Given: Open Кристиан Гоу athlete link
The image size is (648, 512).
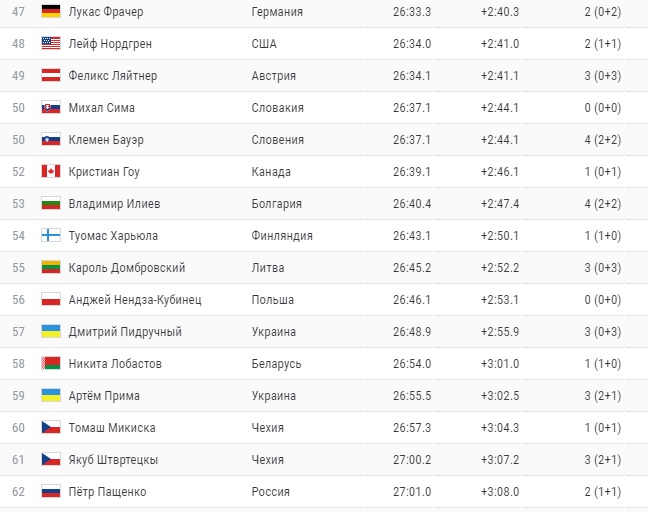Looking at the screenshot, I should [104, 172].
